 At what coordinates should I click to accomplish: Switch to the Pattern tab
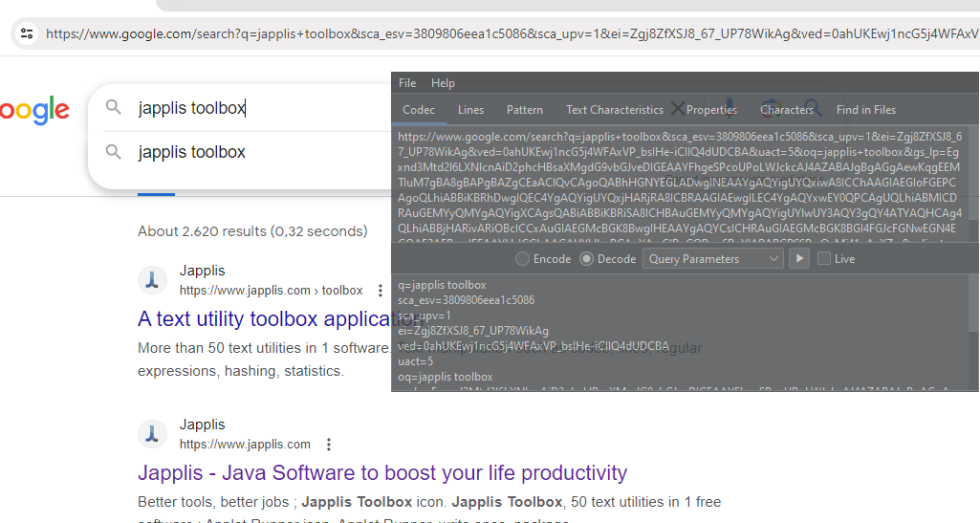click(524, 110)
